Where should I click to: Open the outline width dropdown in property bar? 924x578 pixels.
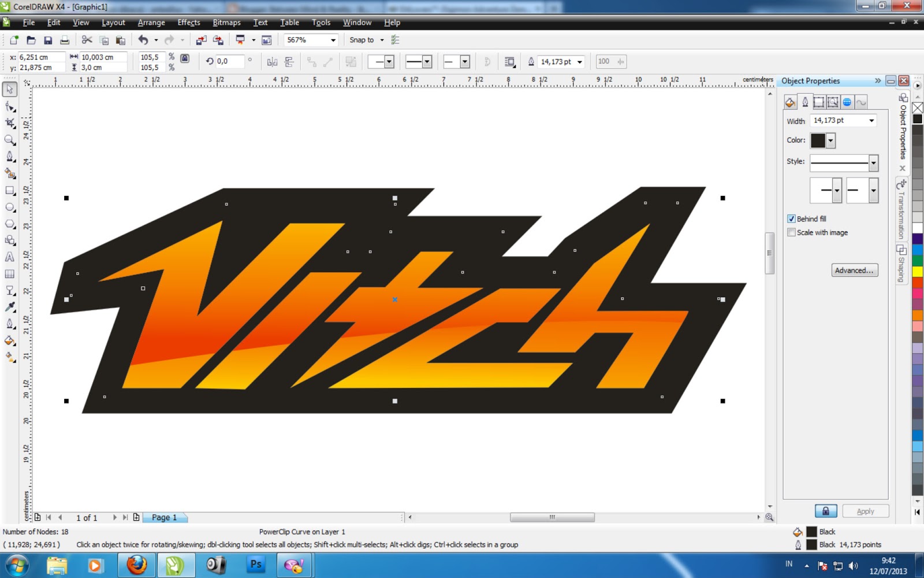tap(580, 62)
